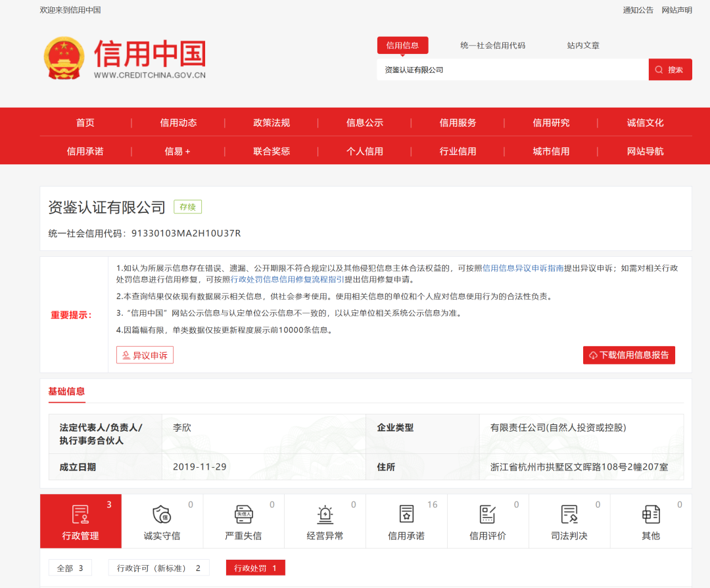Open the 严重失信 category icon
Screen dimensions: 710x588
pos(243,512)
